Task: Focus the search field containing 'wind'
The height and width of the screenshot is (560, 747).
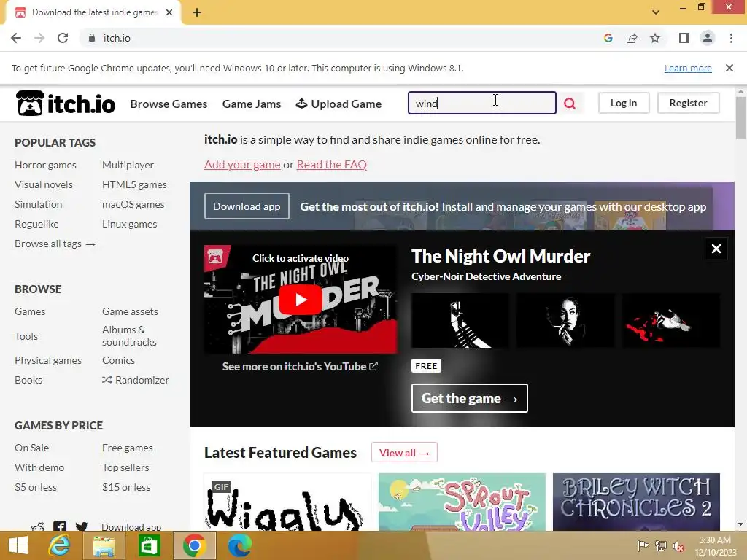Action: [482, 103]
